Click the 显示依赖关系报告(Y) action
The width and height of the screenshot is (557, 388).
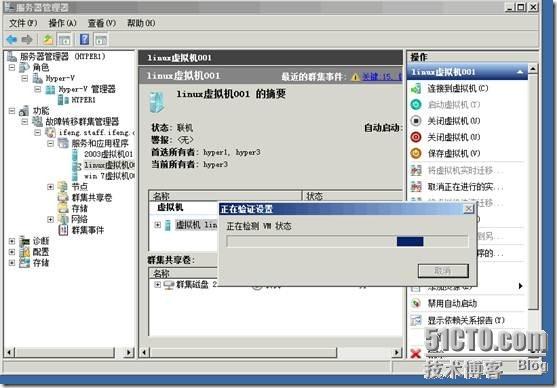(x=466, y=320)
